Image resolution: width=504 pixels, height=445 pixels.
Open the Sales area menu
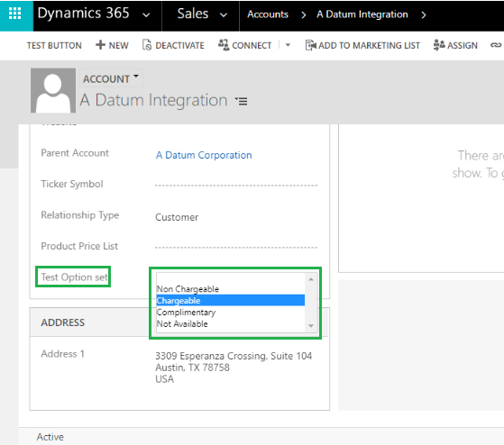pyautogui.click(x=193, y=14)
